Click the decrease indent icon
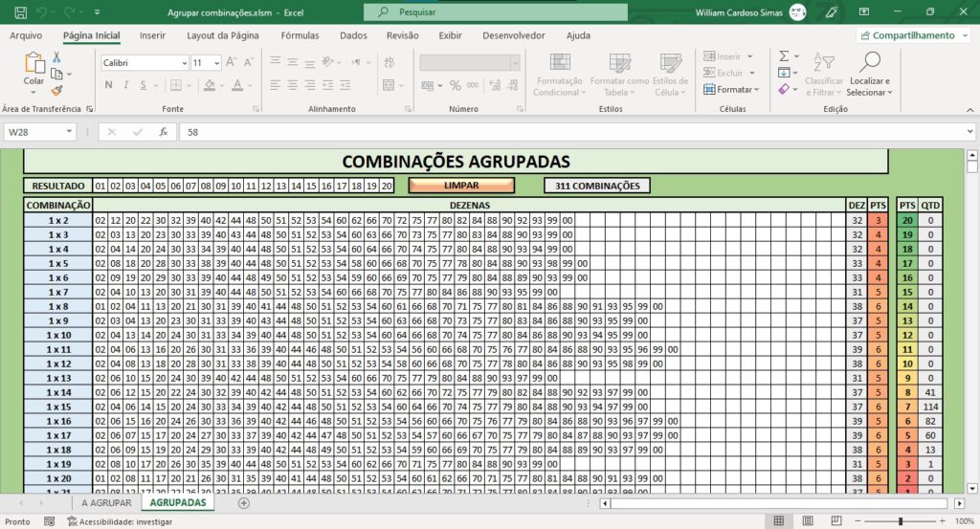980x529 pixels. coord(327,85)
